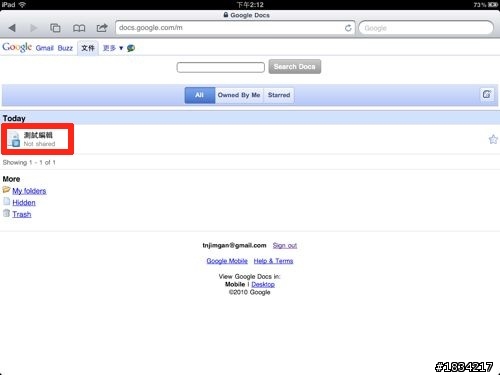500x375 pixels.
Task: Tap the Safari back arrow
Action: pyautogui.click(x=12, y=28)
